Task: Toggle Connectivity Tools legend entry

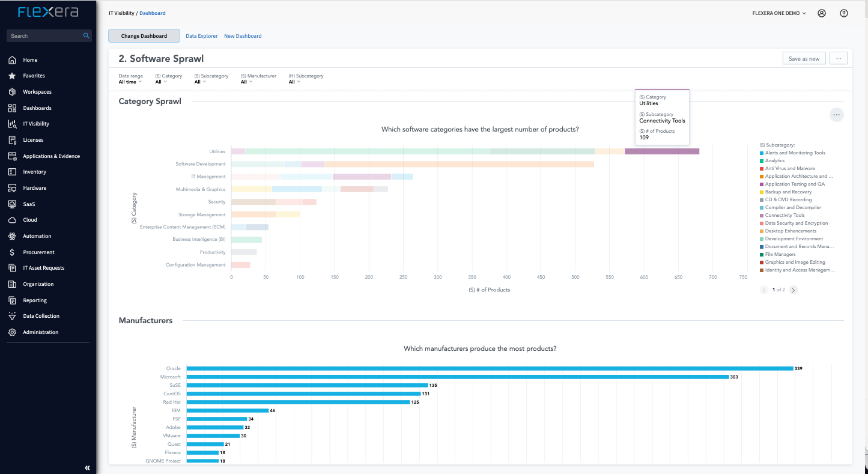Action: pyautogui.click(x=785, y=215)
